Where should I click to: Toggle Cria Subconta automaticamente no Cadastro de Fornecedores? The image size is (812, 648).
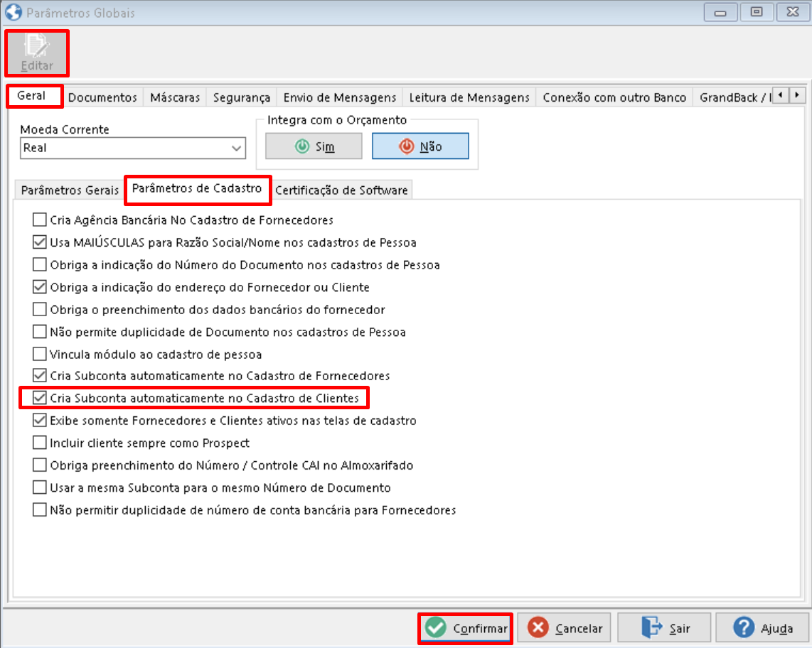point(39,375)
